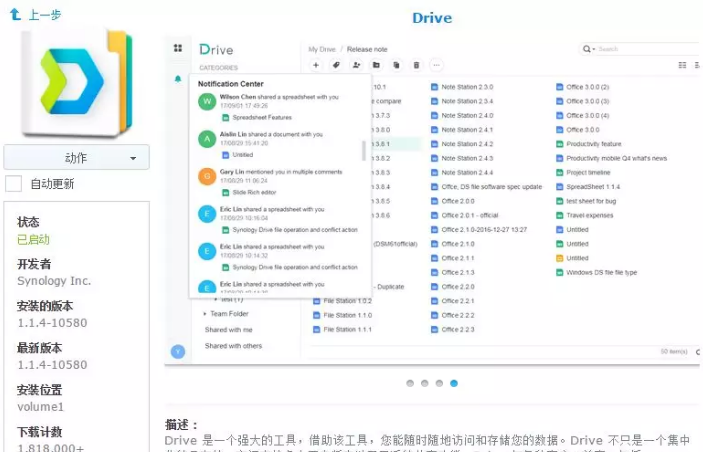Click the user avatar icon at bottom left
This screenshot has width=703, height=452.
click(x=178, y=352)
